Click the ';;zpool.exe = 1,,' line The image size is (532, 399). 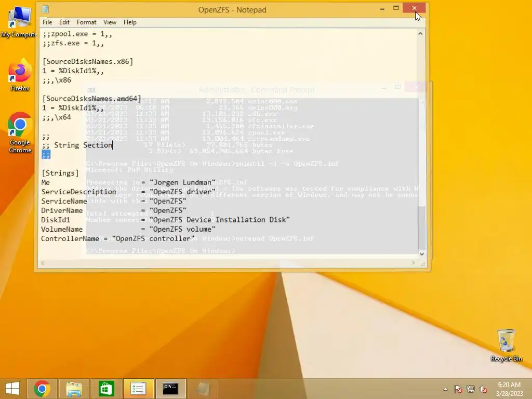[x=77, y=34]
